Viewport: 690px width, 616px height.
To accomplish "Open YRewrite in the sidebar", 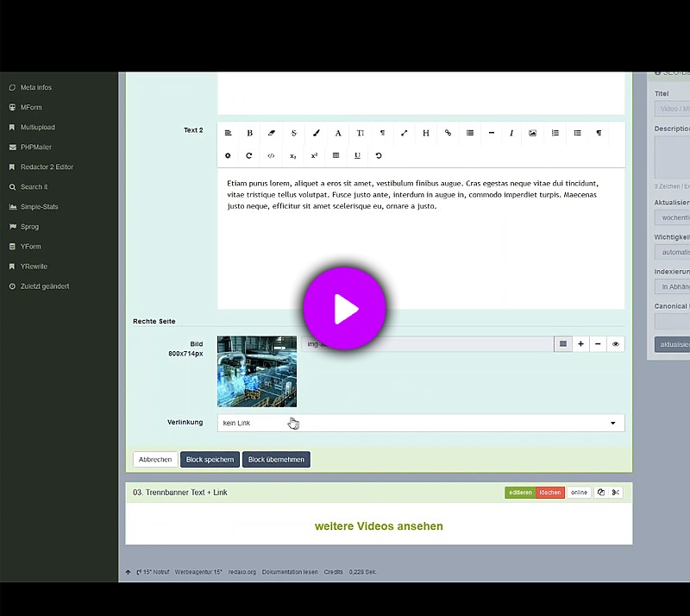I will [x=31, y=266].
